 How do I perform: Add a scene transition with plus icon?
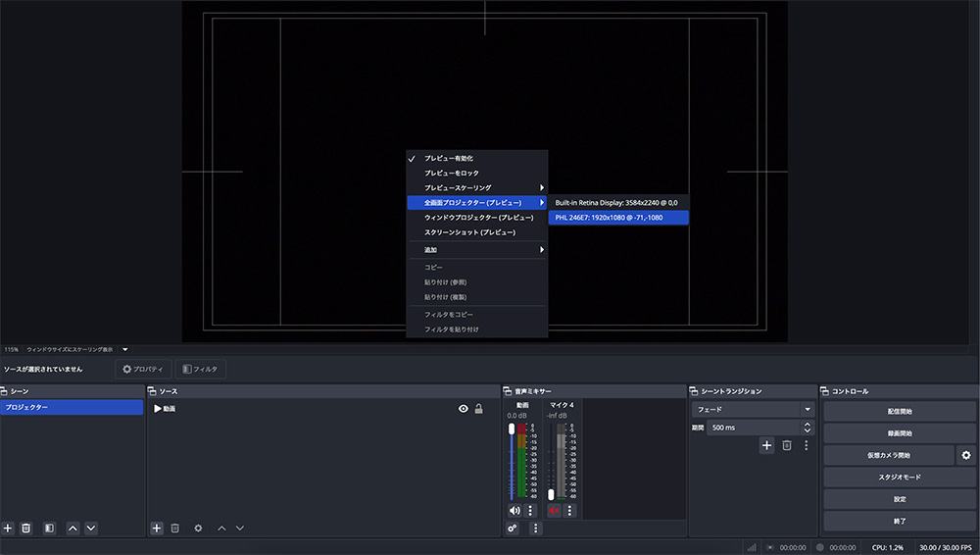point(767,445)
